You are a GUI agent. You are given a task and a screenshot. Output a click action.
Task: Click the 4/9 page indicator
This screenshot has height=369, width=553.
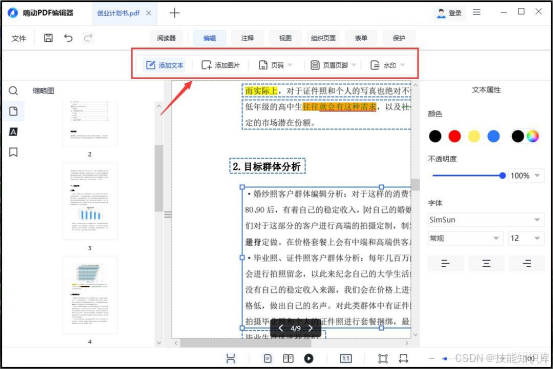coord(296,328)
